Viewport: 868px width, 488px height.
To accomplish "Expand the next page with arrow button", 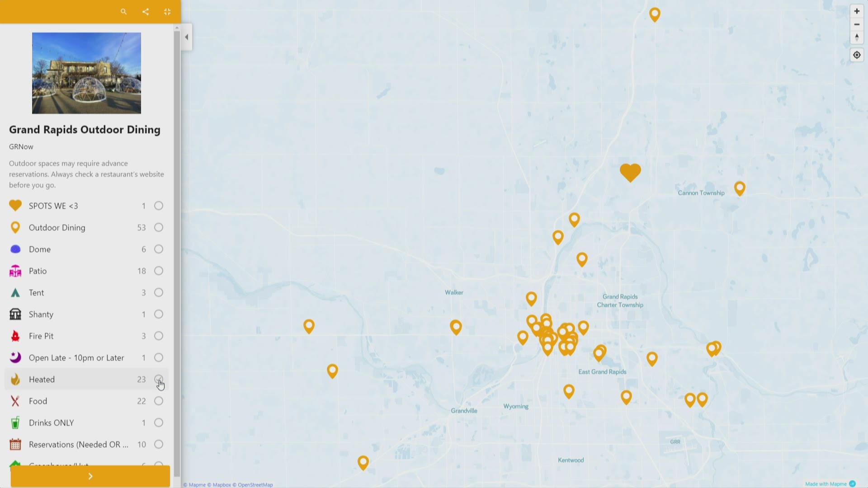I will tap(90, 475).
